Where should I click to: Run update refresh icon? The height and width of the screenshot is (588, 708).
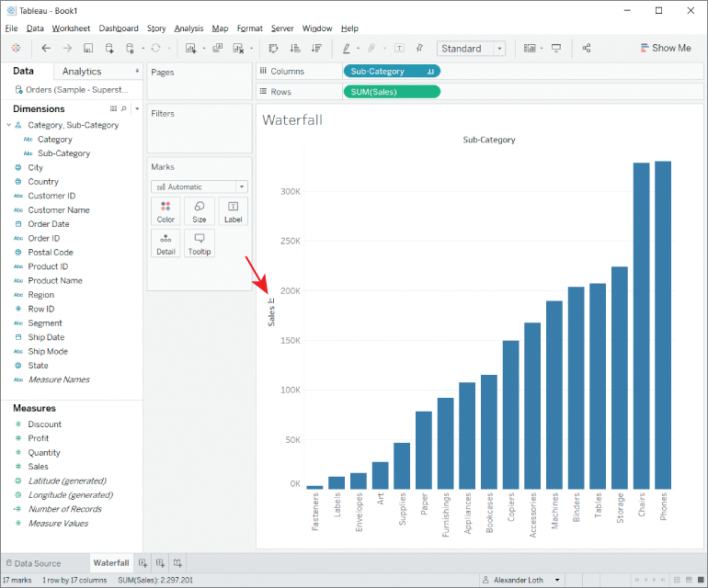tap(155, 48)
